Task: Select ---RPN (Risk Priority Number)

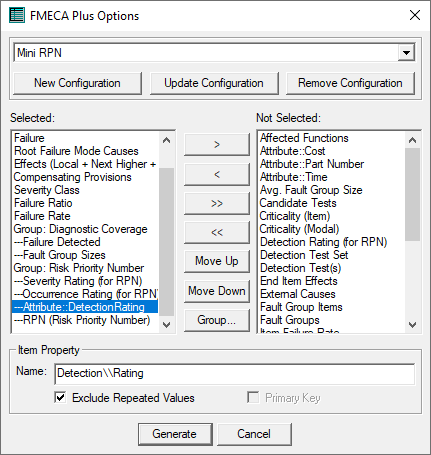Action: click(85, 320)
